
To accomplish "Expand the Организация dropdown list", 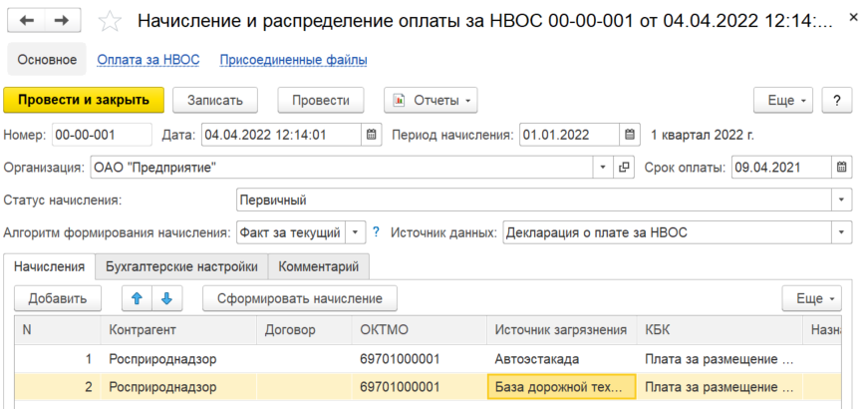I will pos(603,168).
